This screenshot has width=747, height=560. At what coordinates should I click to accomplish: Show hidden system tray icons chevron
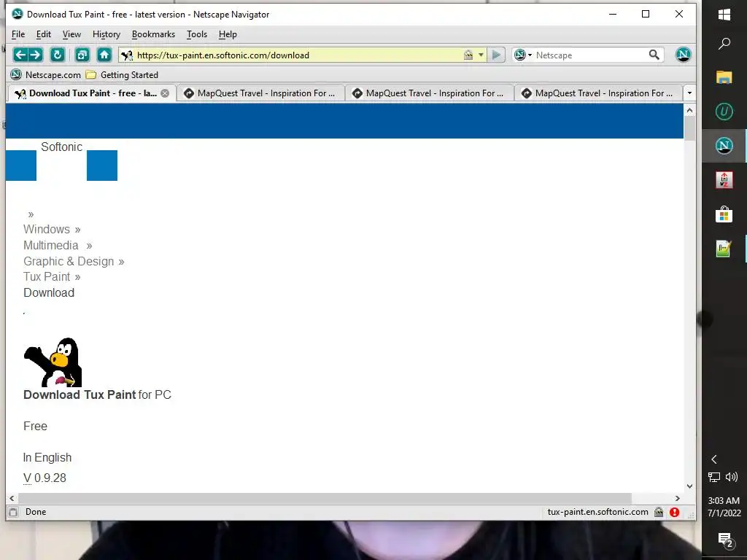[713, 459]
